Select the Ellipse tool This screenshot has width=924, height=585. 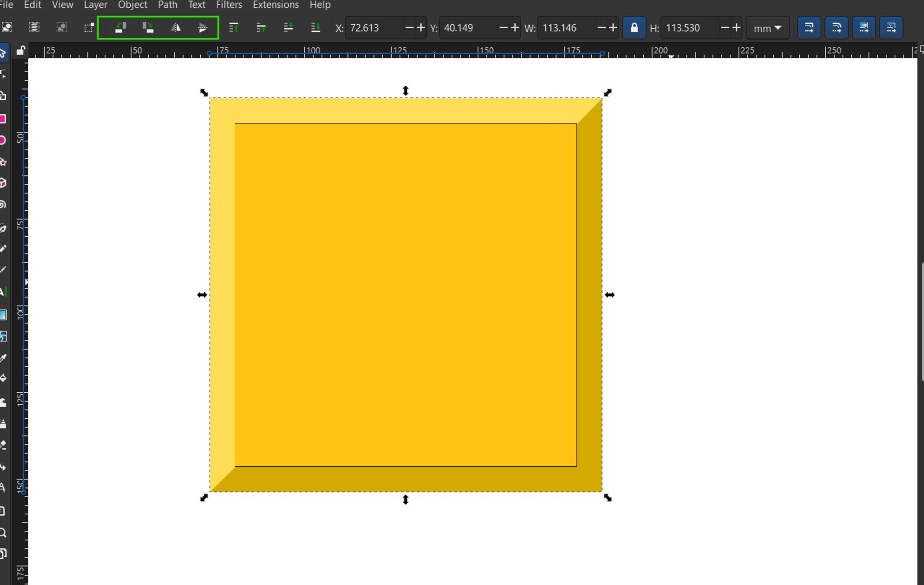pos(3,140)
